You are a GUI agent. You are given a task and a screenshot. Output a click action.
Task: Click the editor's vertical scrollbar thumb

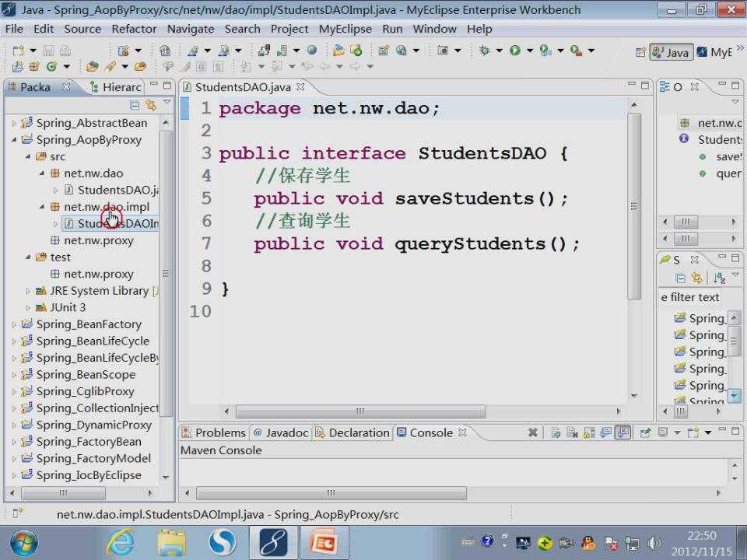pos(633,205)
